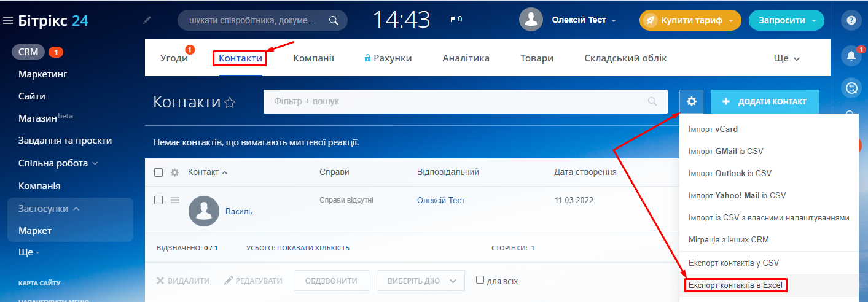This screenshot has width=868, height=302.
Task: Open the 'Показати кількість' link
Action: (313, 248)
